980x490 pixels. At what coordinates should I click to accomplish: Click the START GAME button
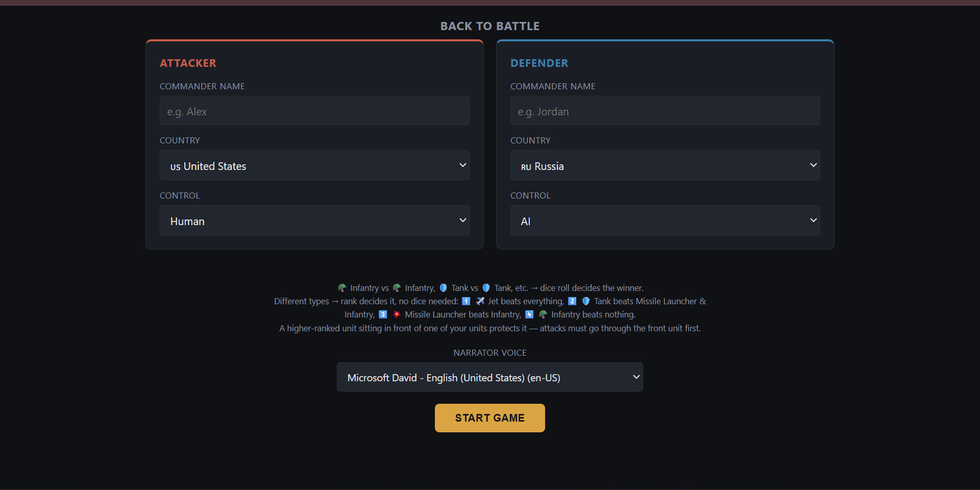[x=490, y=418]
